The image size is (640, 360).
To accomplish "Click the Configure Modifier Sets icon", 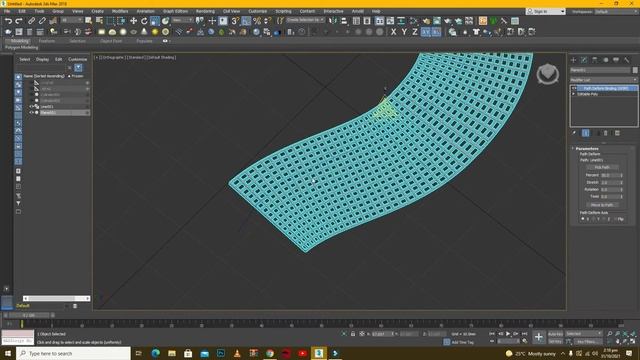I will click(x=617, y=133).
